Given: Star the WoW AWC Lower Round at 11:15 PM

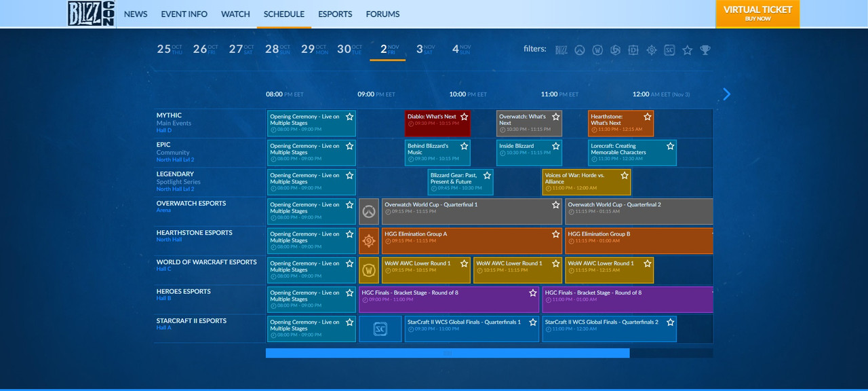Looking at the screenshot, I should coord(647,263).
